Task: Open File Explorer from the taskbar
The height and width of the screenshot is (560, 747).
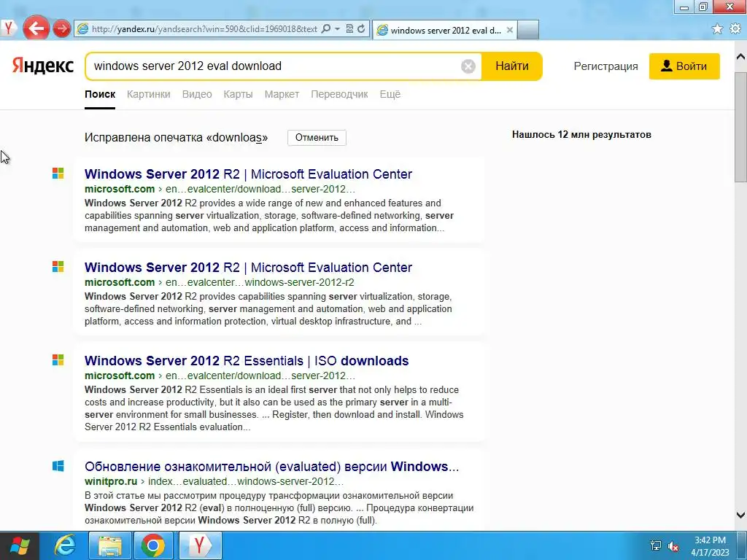Action: tap(109, 545)
